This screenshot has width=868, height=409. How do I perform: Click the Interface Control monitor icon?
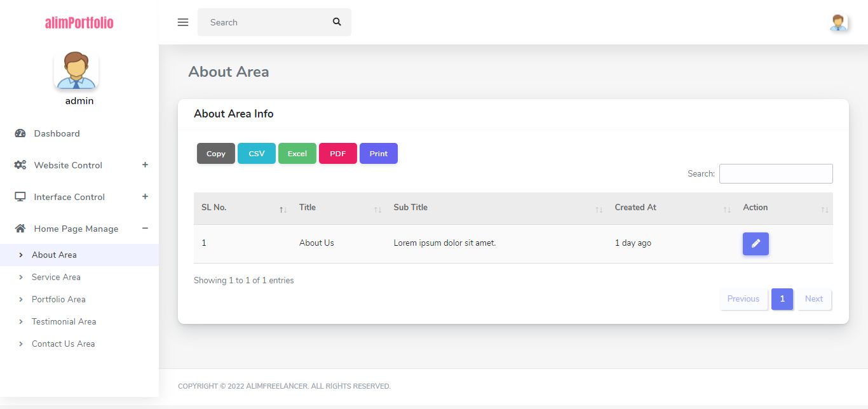click(x=20, y=197)
